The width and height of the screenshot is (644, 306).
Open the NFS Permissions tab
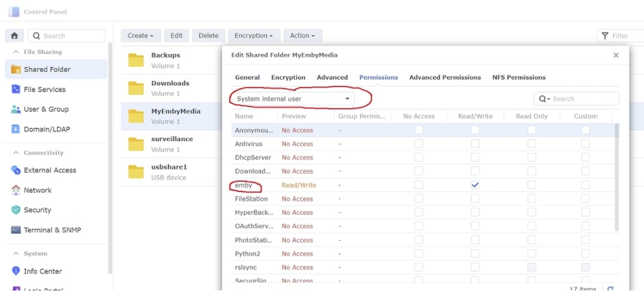tap(519, 77)
